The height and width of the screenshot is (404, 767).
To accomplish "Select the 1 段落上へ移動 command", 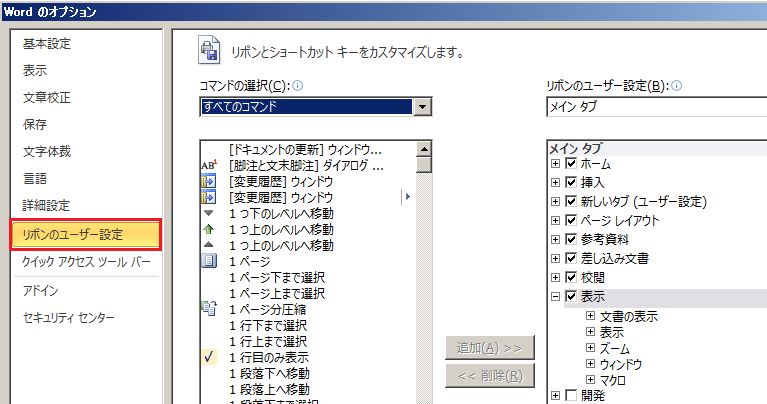I will [270, 389].
